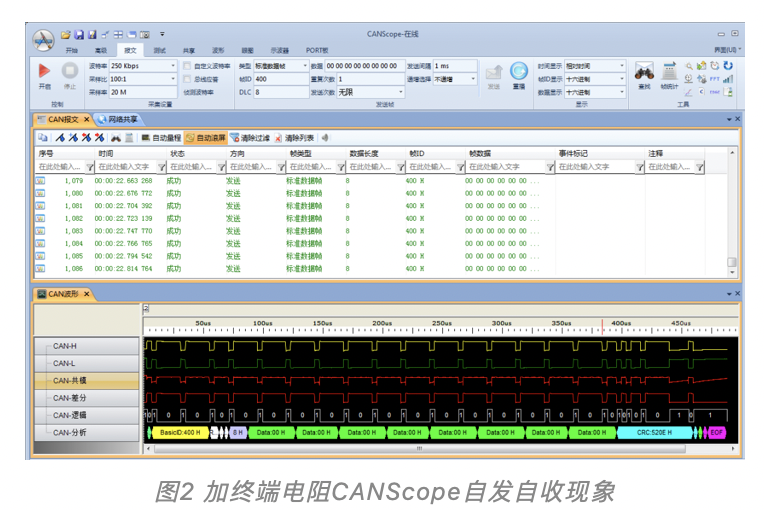The width and height of the screenshot is (764, 510).
Task: Open the 数据显示 十六进制 dropdown
Action: coord(622,92)
